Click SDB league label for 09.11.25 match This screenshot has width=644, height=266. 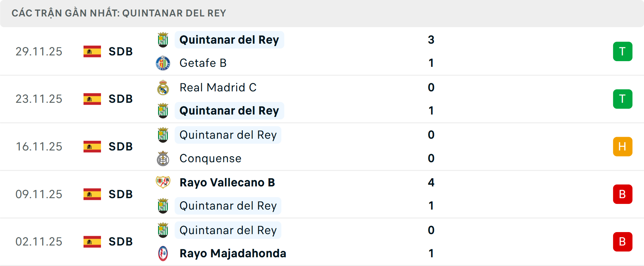[x=120, y=194]
